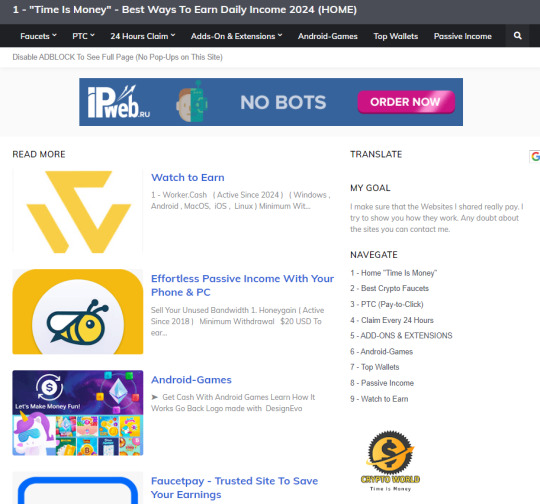
Task: Go to 5 - ADD-ONS & EXTENSIONS link
Action: pyautogui.click(x=401, y=336)
